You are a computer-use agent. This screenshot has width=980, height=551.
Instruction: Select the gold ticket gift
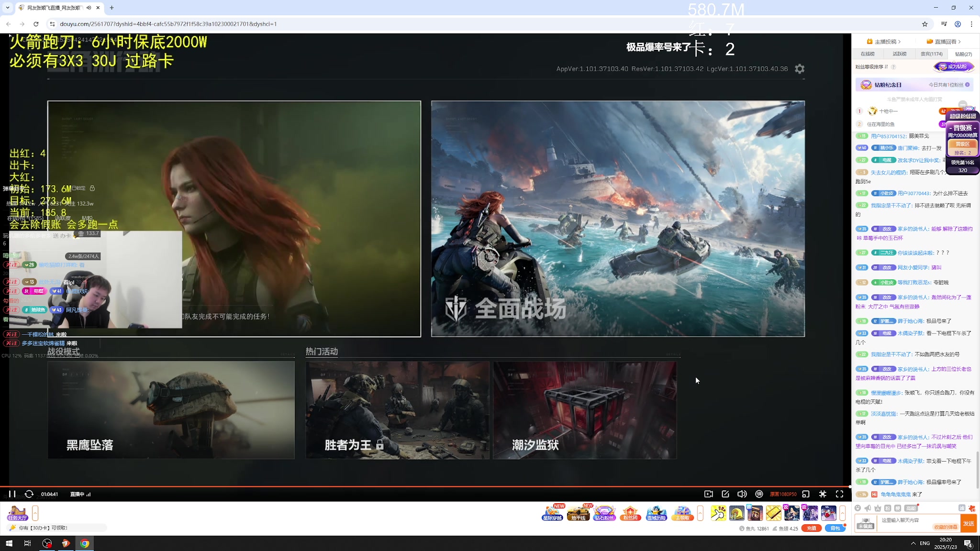773,513
